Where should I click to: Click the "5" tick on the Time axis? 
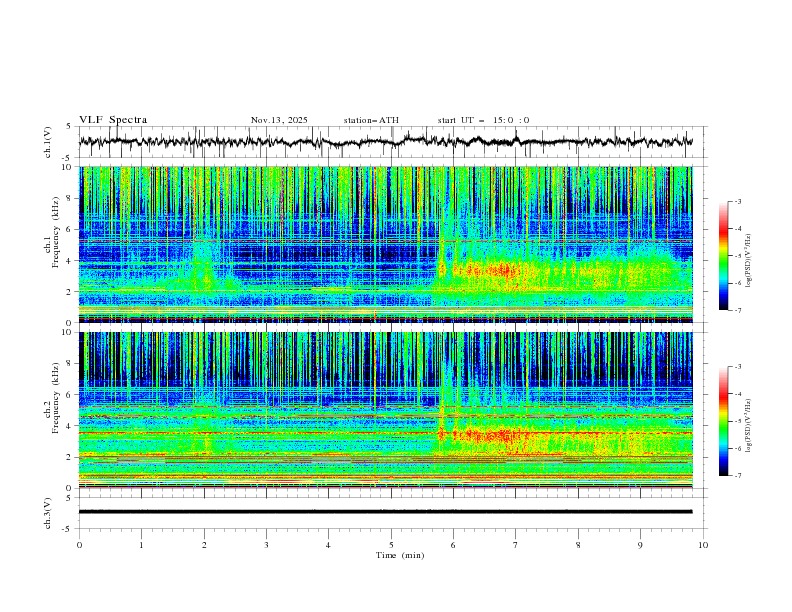391,545
